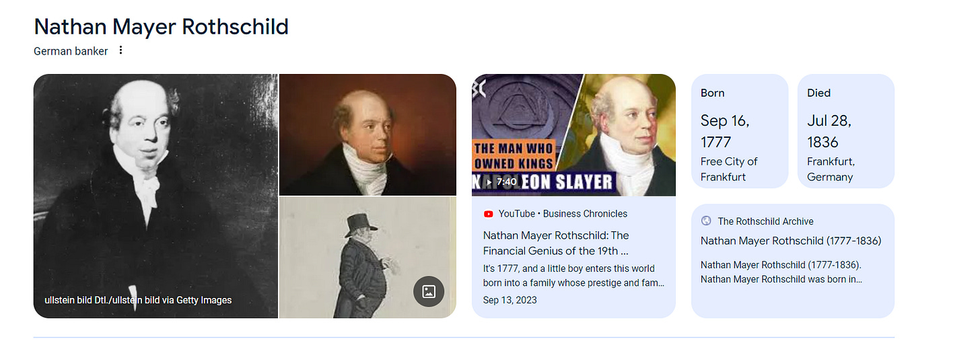Click The Rothschild Archive source label

click(765, 221)
